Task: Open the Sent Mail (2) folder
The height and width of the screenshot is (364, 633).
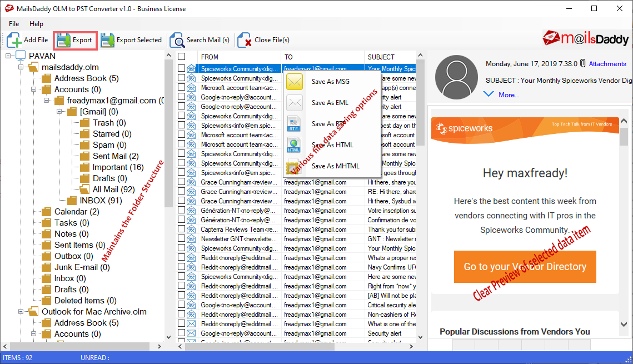Action: click(109, 156)
